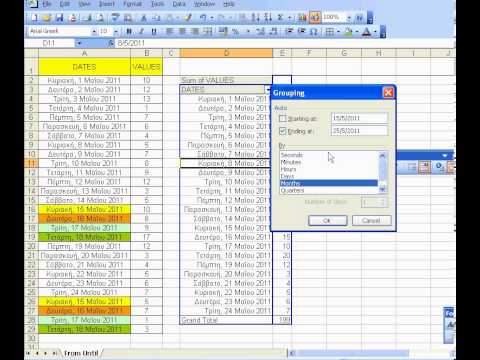
Task: Click the Align Left icon
Action: [x=170, y=32]
